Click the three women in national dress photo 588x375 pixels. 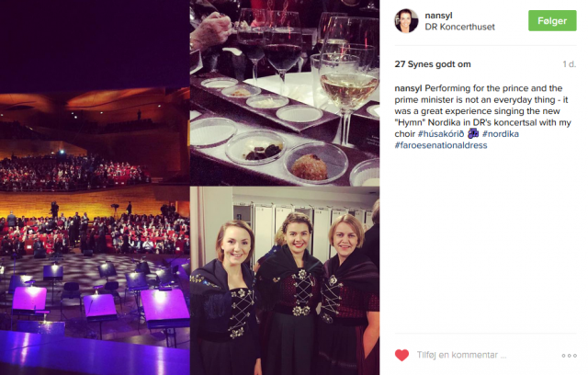click(x=285, y=281)
